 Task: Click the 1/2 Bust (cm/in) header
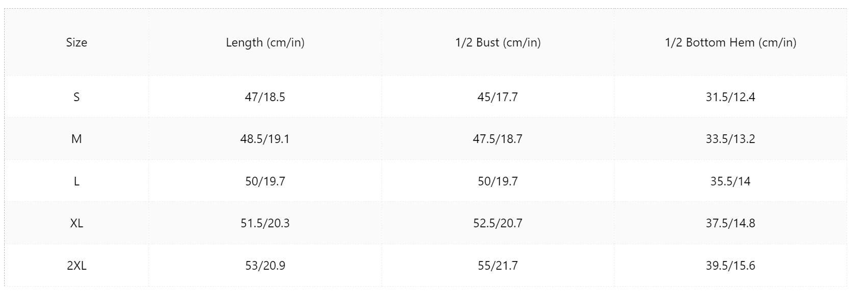coord(498,42)
